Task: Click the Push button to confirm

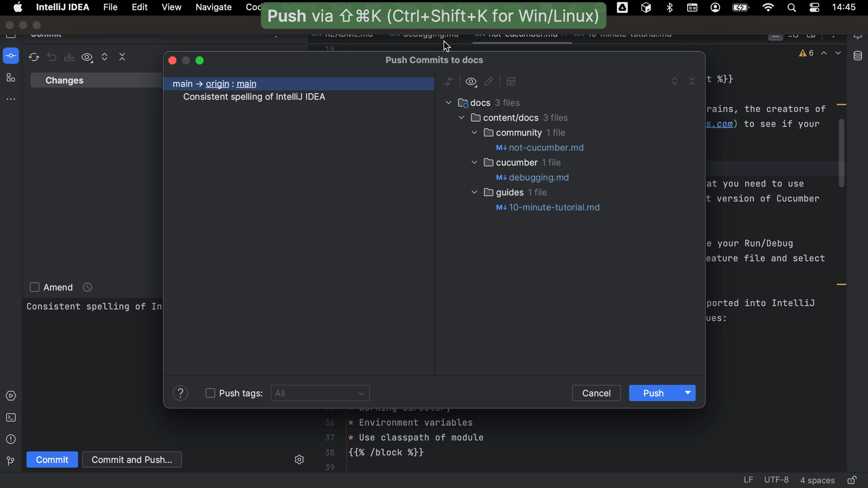Action: [x=654, y=393]
